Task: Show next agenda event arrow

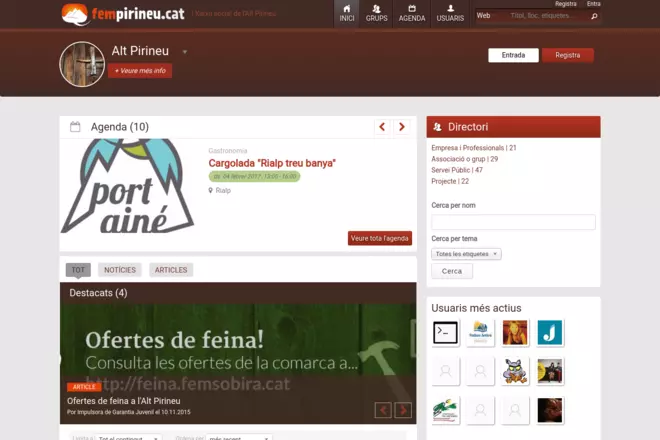Action: pyautogui.click(x=401, y=127)
